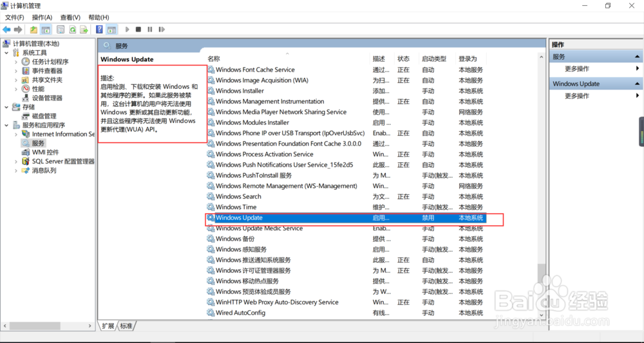Click the 消息队列 icon in the tree
The width and height of the screenshot is (644, 343).
[x=26, y=171]
